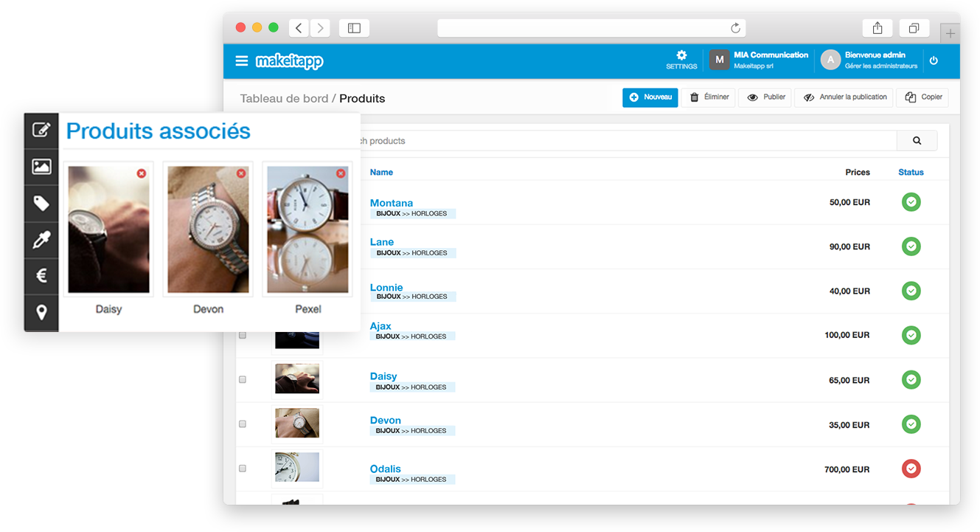The image size is (980, 532).
Task: Click the Daisy watch thumbnail in panel
Action: point(108,229)
